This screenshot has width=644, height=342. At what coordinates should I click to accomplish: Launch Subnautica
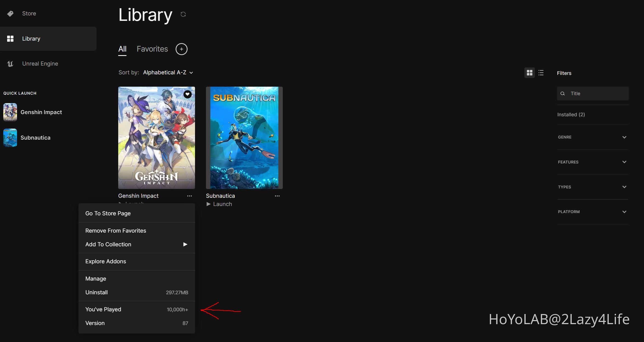pyautogui.click(x=219, y=204)
